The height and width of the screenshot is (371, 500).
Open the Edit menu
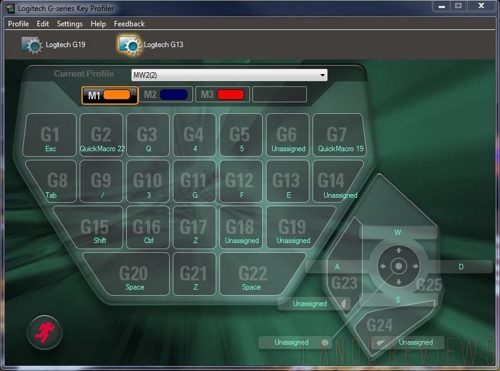tap(43, 24)
